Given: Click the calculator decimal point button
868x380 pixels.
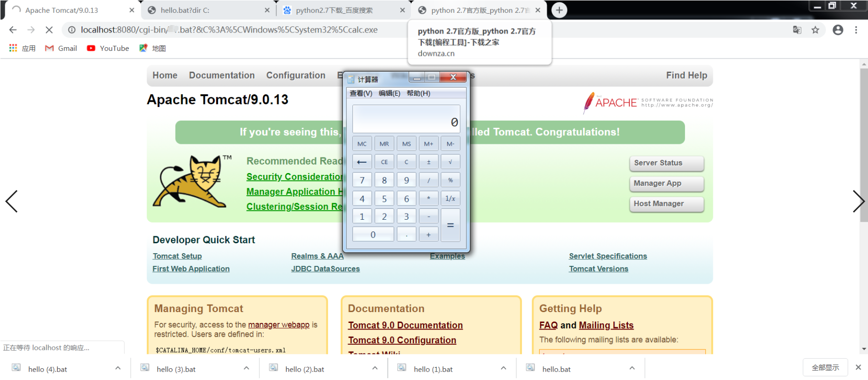Looking at the screenshot, I should tap(406, 234).
